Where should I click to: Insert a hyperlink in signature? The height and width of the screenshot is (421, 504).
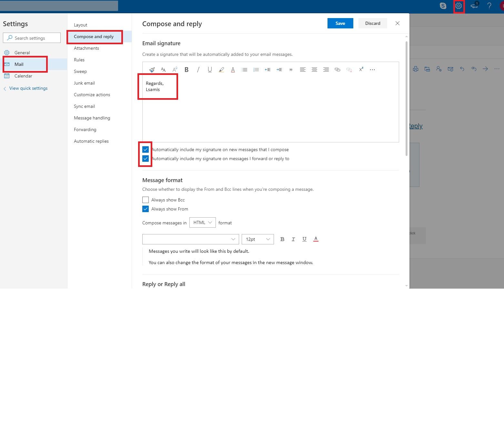pyautogui.click(x=338, y=69)
